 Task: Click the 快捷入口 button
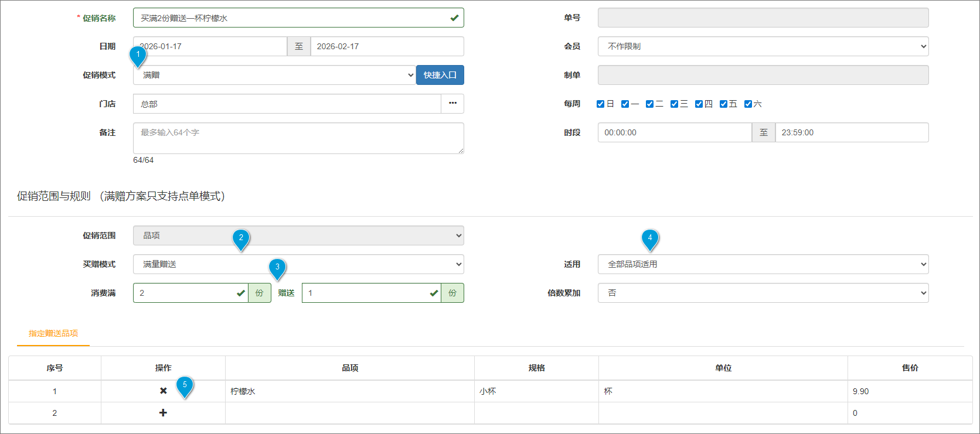440,75
